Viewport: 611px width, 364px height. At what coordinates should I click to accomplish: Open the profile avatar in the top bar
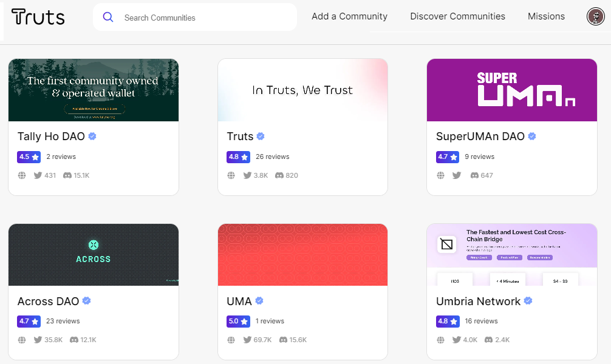(x=595, y=17)
